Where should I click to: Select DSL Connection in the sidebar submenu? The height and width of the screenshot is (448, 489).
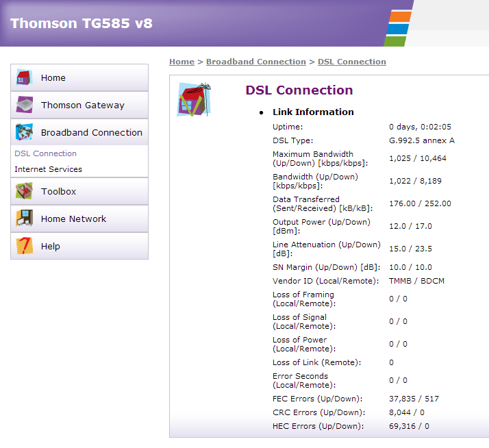(x=45, y=153)
